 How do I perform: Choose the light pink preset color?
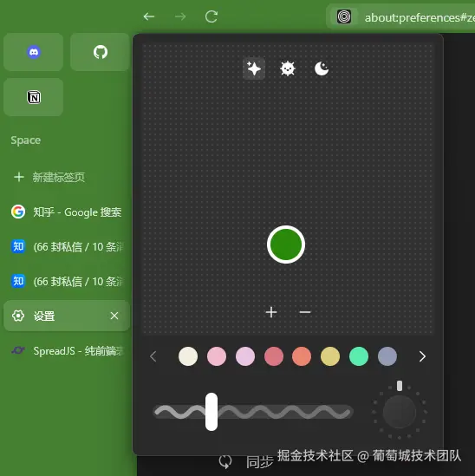tap(217, 356)
